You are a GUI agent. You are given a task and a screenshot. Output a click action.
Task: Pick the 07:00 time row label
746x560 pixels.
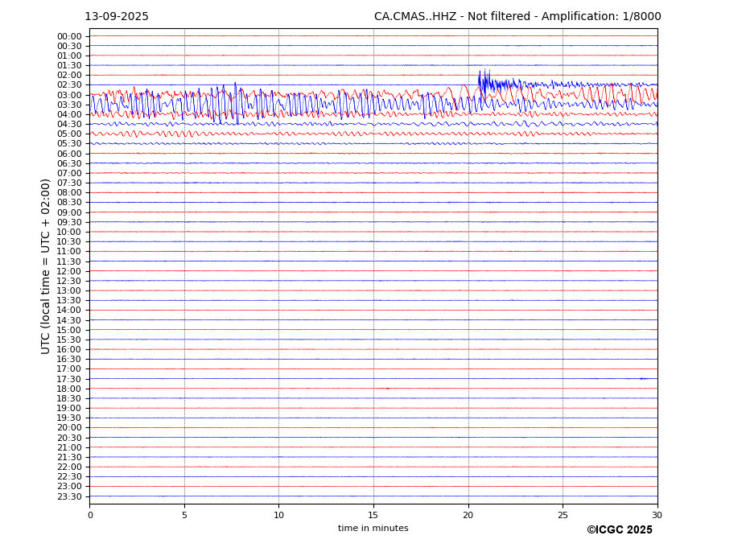pos(69,173)
